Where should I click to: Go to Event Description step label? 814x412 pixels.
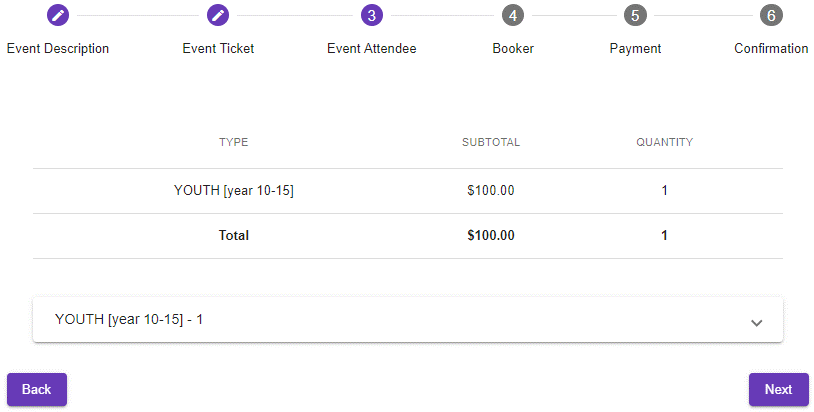point(58,49)
